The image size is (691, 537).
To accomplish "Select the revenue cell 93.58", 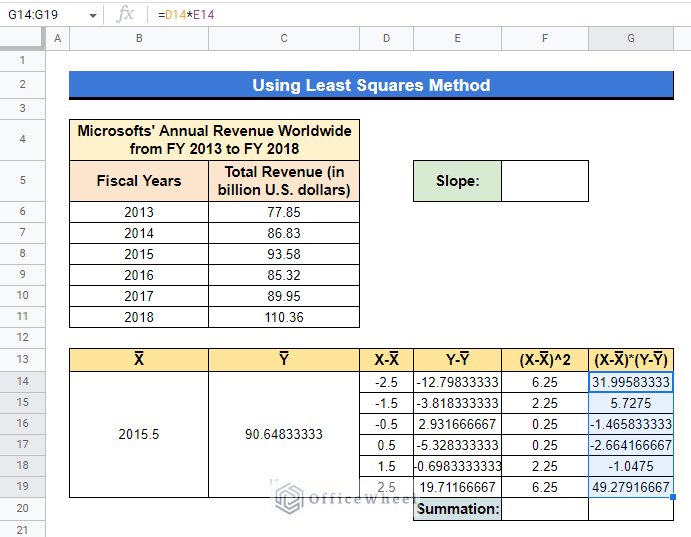I will [x=284, y=254].
